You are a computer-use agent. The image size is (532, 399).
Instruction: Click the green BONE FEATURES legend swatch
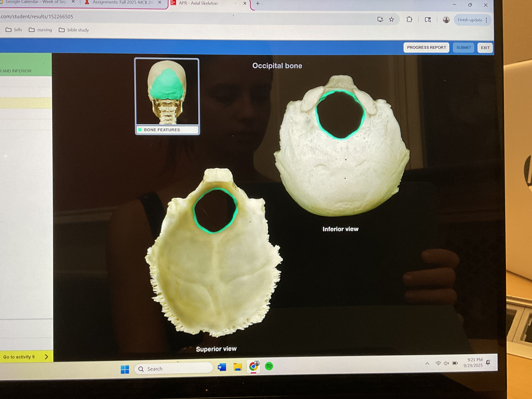[140, 130]
